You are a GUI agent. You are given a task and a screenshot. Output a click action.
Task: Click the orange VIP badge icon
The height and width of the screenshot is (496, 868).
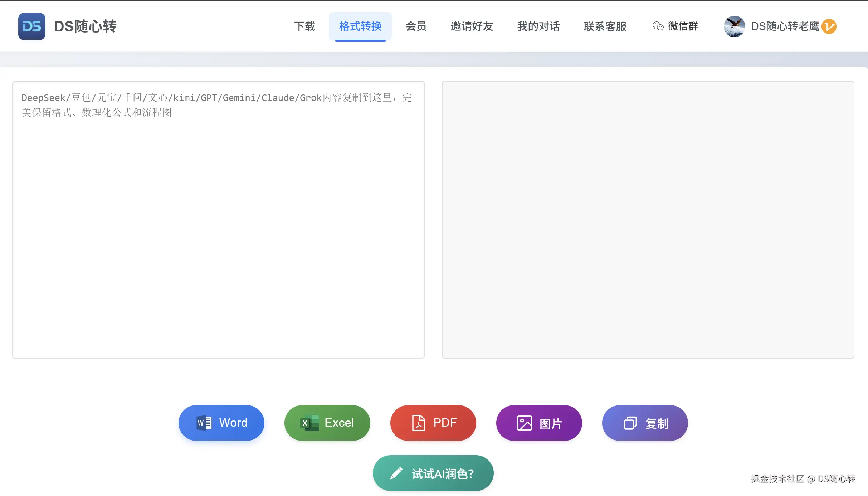tap(829, 26)
